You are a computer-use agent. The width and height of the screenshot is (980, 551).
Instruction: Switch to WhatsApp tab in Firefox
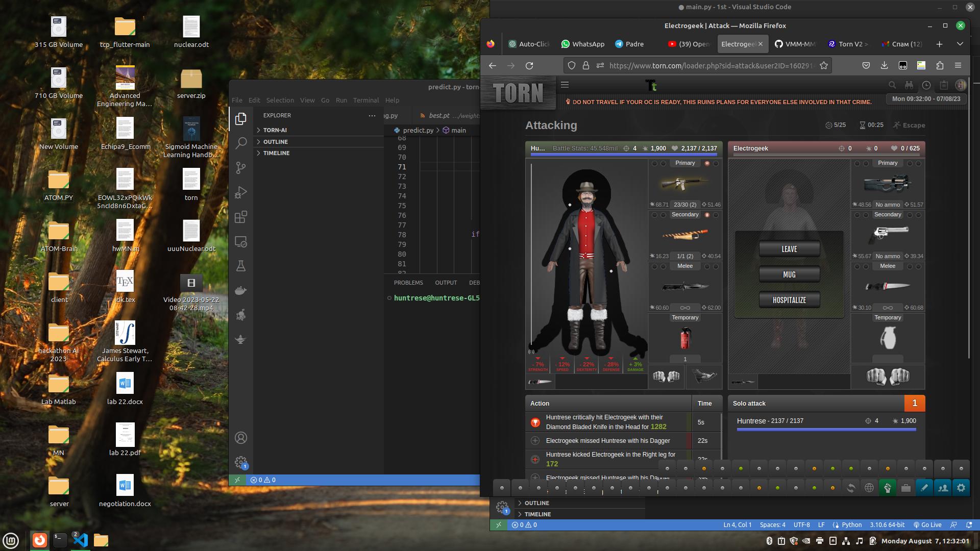point(582,44)
